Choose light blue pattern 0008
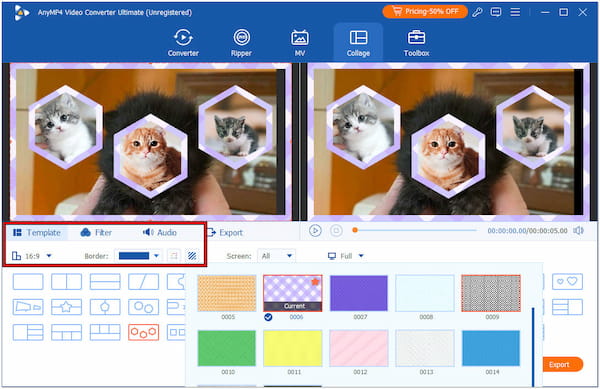Viewport: 600px width, 389px height. [425, 293]
